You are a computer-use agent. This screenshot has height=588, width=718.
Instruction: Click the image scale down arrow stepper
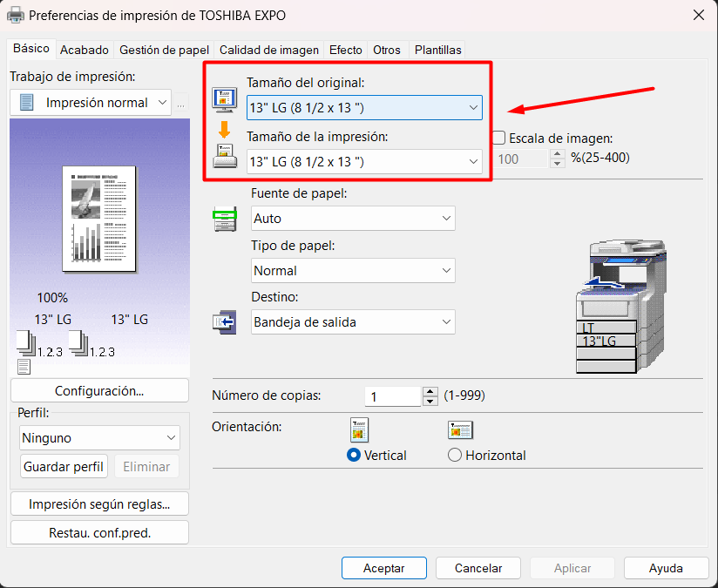[x=558, y=164]
